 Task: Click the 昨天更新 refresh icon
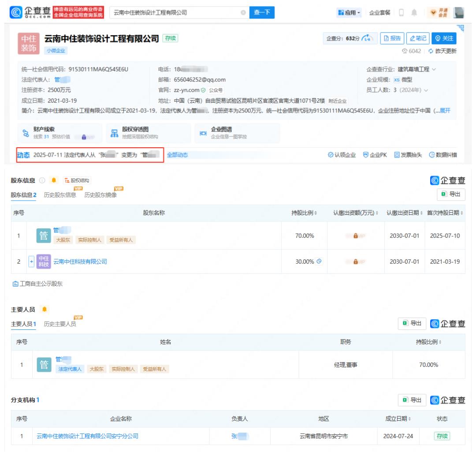point(431,51)
